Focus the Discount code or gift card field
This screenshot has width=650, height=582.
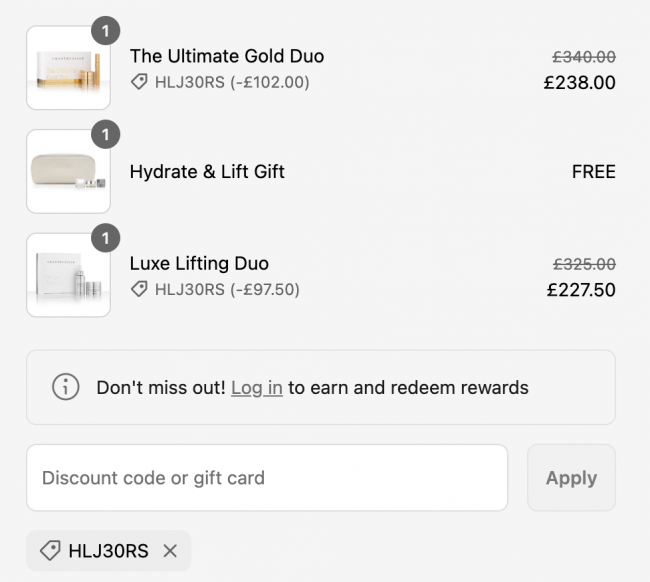[x=267, y=478]
